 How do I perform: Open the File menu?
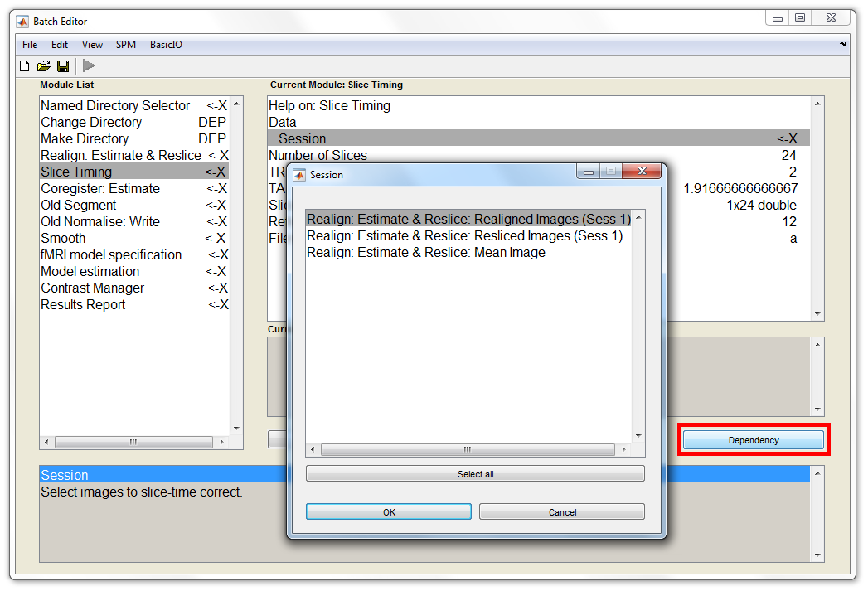tap(30, 45)
